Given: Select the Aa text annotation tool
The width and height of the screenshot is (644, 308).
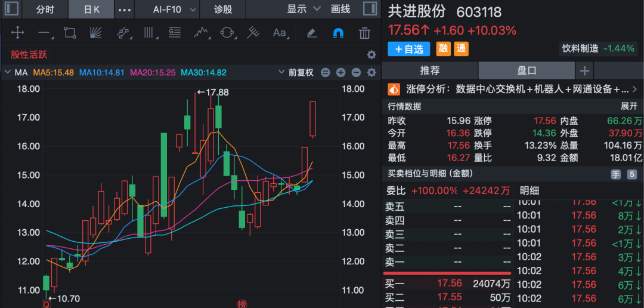Looking at the screenshot, I should tap(280, 32).
